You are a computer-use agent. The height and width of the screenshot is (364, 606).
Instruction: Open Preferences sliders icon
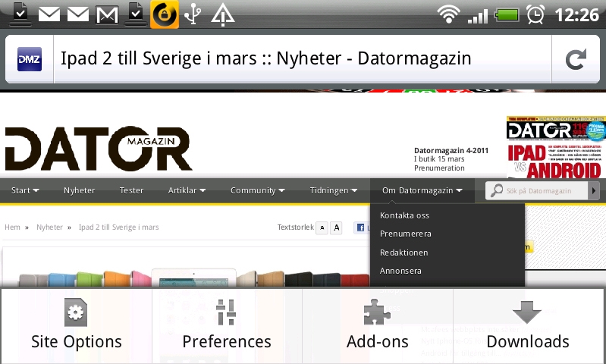[226, 312]
